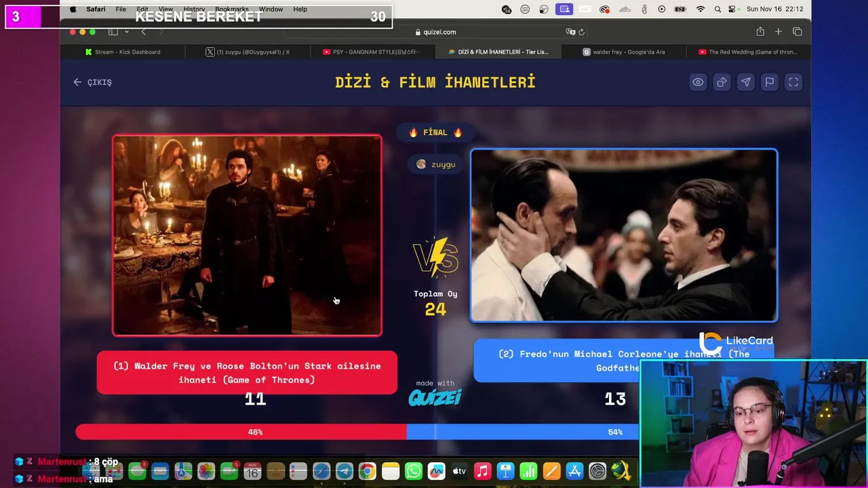Open Apple TV from the dock
Viewport: 868px width, 488px height.
tap(459, 471)
